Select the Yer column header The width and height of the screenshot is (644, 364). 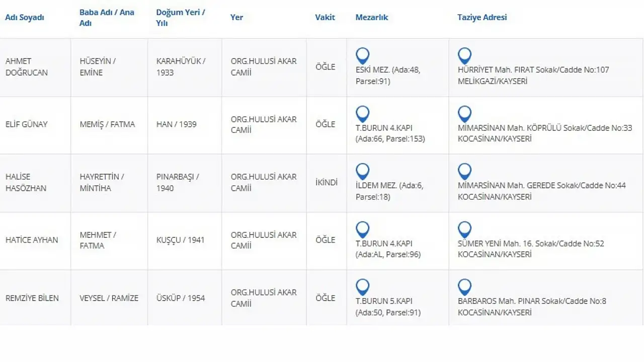236,17
